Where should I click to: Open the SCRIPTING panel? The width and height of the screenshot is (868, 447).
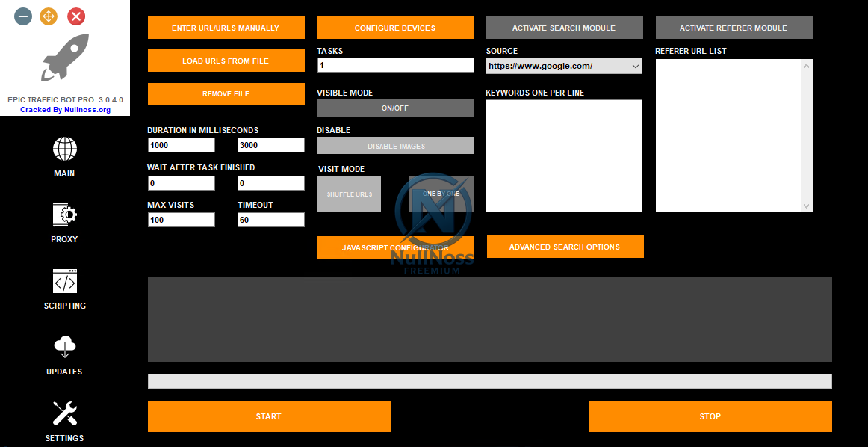point(64,281)
